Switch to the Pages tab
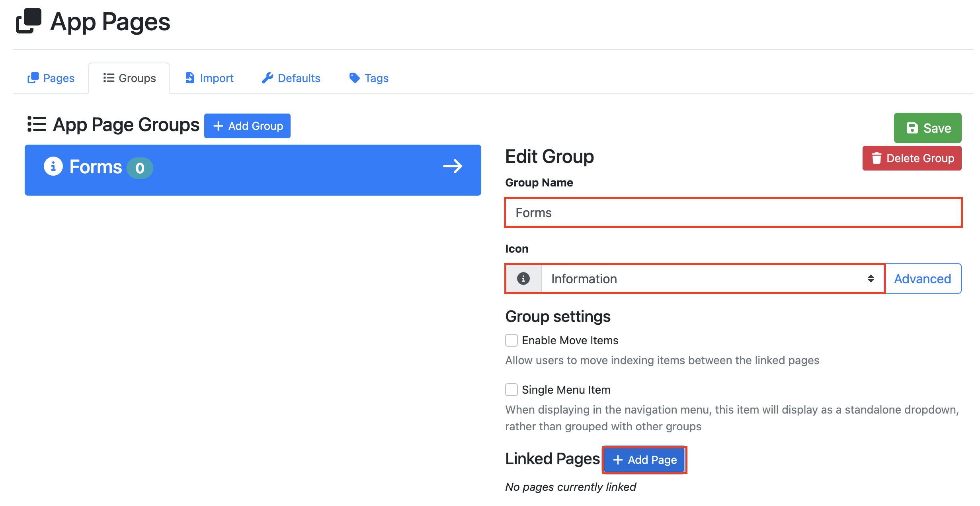 coord(51,78)
